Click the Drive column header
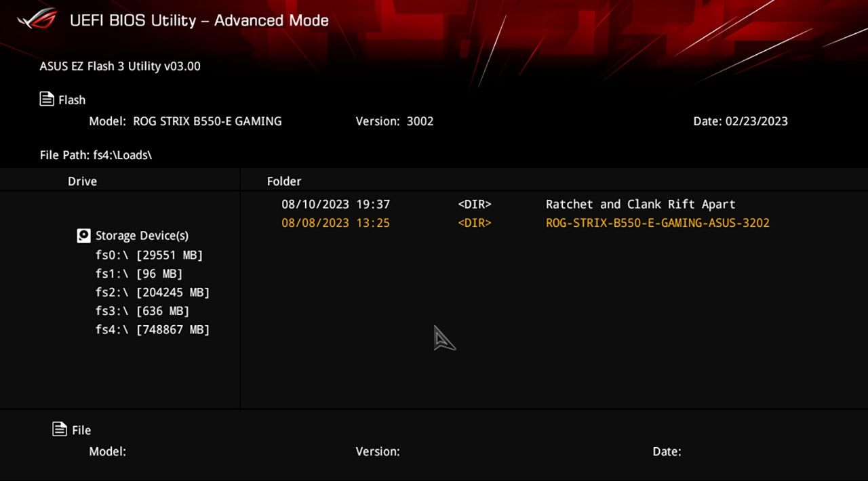Screen dimensions: 868x481 [82, 182]
